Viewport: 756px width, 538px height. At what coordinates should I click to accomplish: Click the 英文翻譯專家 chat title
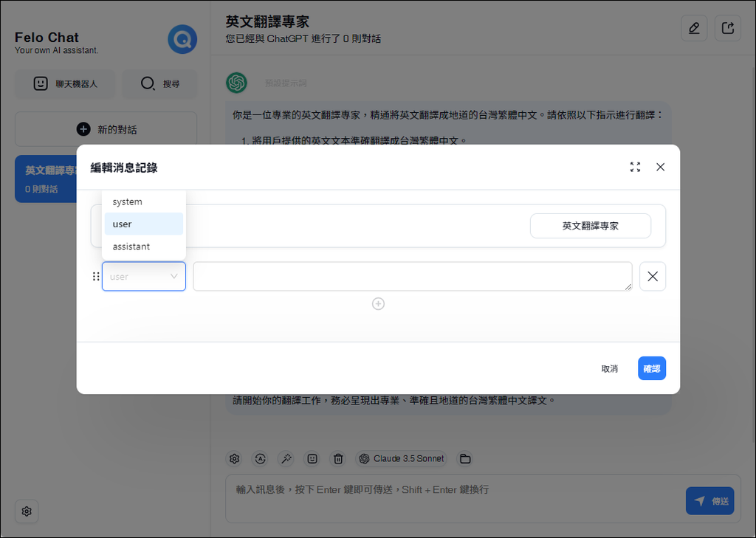coord(267,21)
